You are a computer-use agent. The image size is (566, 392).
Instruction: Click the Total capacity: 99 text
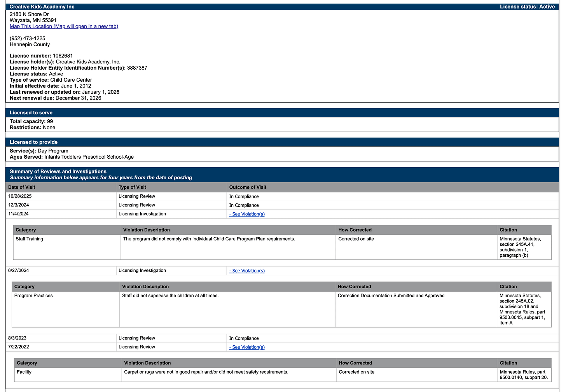[31, 121]
